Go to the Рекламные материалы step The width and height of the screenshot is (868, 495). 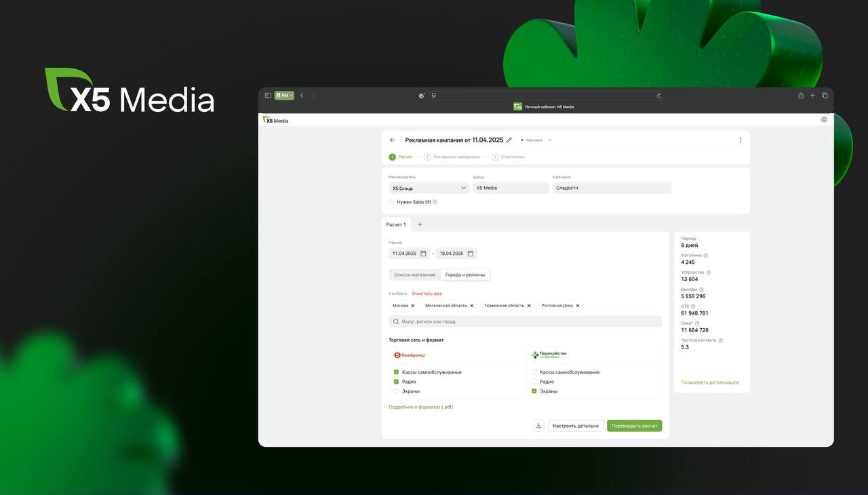452,157
